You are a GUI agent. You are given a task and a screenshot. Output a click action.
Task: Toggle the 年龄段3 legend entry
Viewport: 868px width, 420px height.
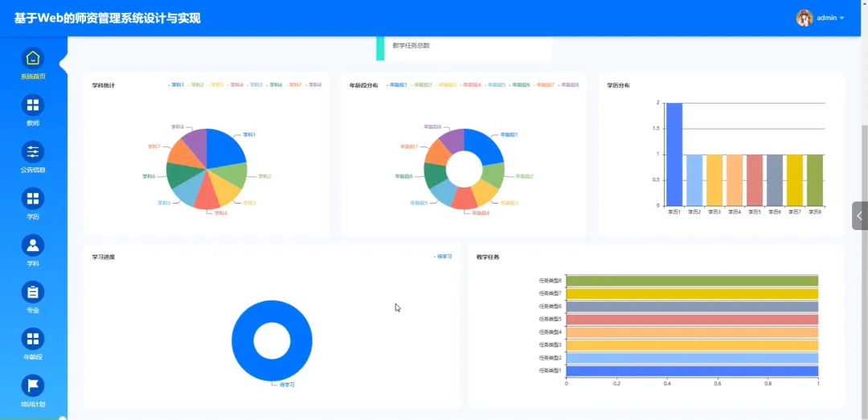pyautogui.click(x=446, y=84)
